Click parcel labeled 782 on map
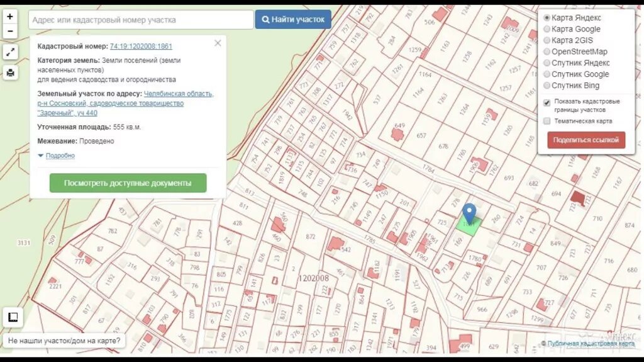This screenshot has width=644, height=362. click(x=113, y=231)
